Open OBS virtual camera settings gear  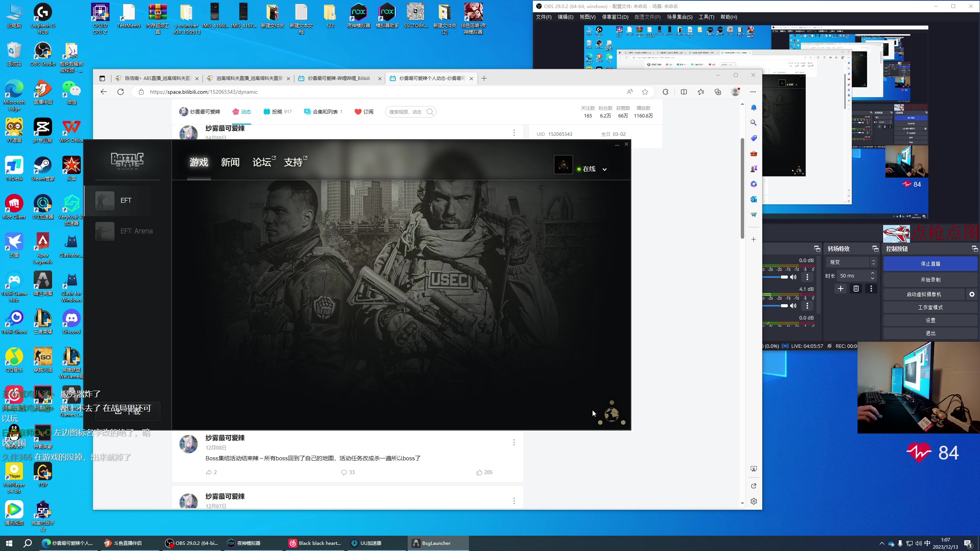click(x=972, y=294)
